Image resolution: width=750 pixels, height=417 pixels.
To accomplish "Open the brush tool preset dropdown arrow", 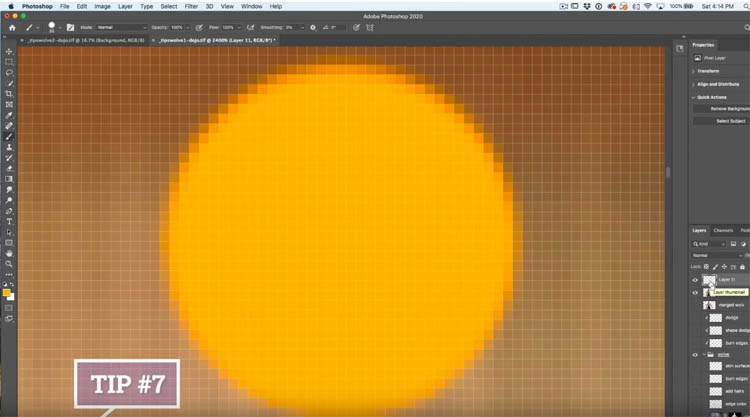I will click(37, 28).
